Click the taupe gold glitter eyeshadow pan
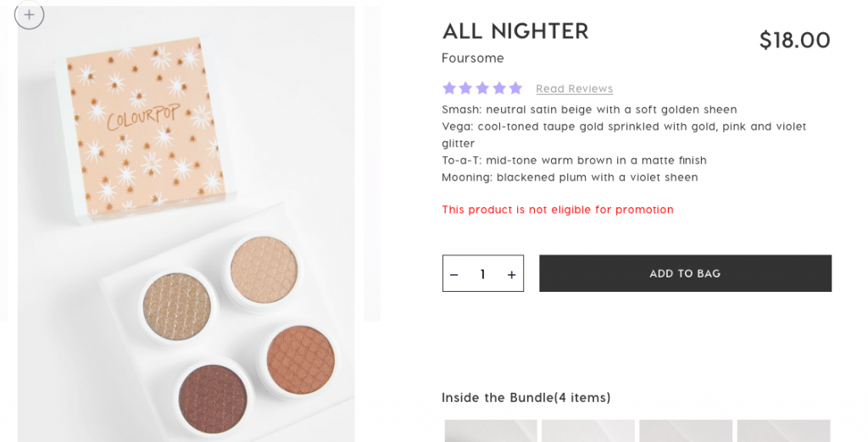This screenshot has width=868, height=442. (x=176, y=305)
